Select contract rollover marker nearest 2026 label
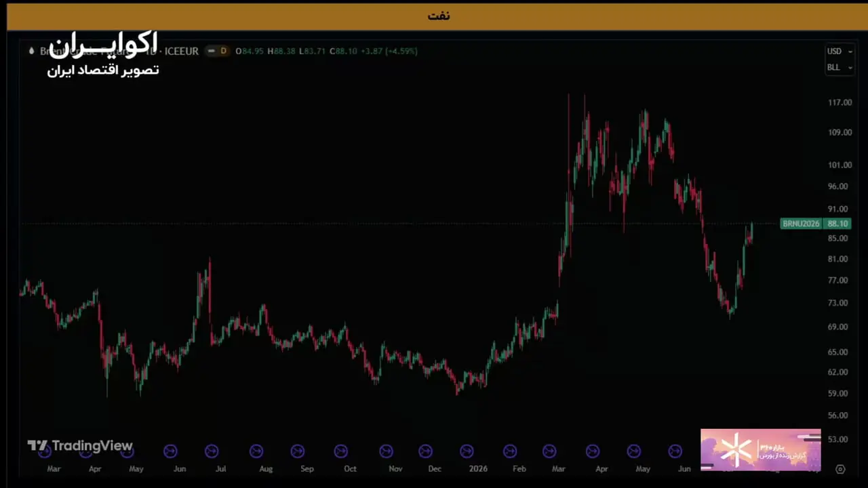 (467, 451)
